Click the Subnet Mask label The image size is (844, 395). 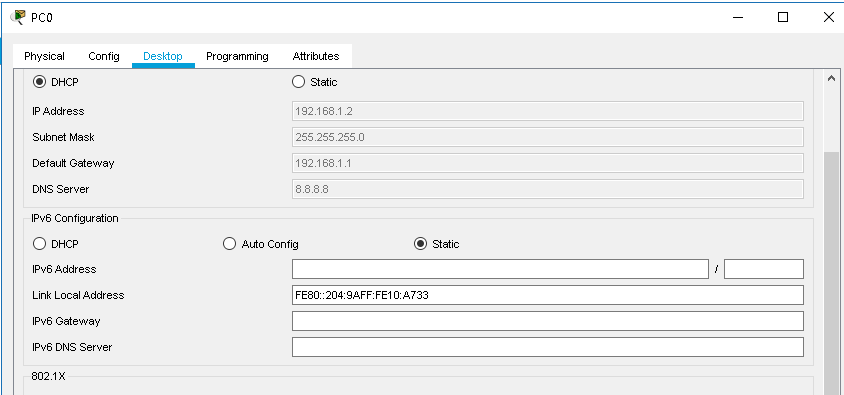[63, 137]
